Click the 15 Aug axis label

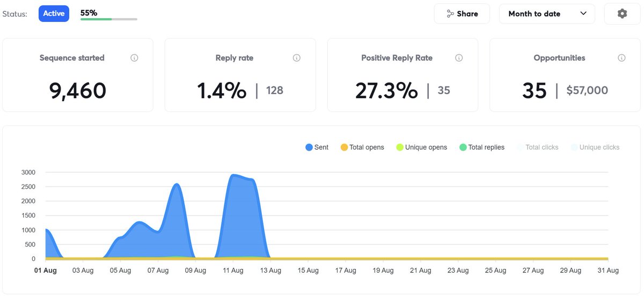(308, 271)
